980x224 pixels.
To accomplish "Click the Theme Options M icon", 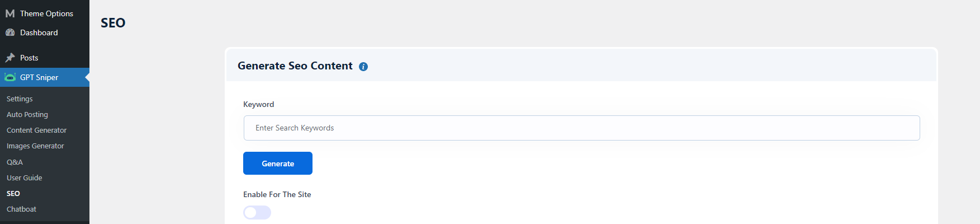I will (10, 13).
